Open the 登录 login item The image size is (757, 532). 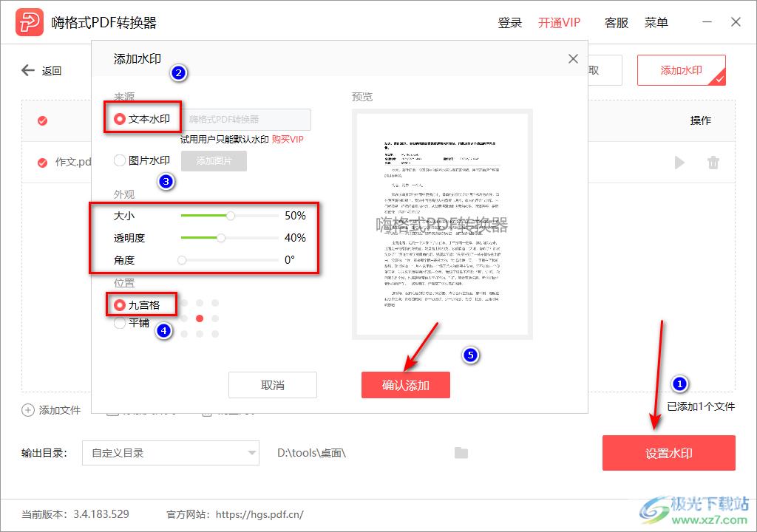click(510, 23)
